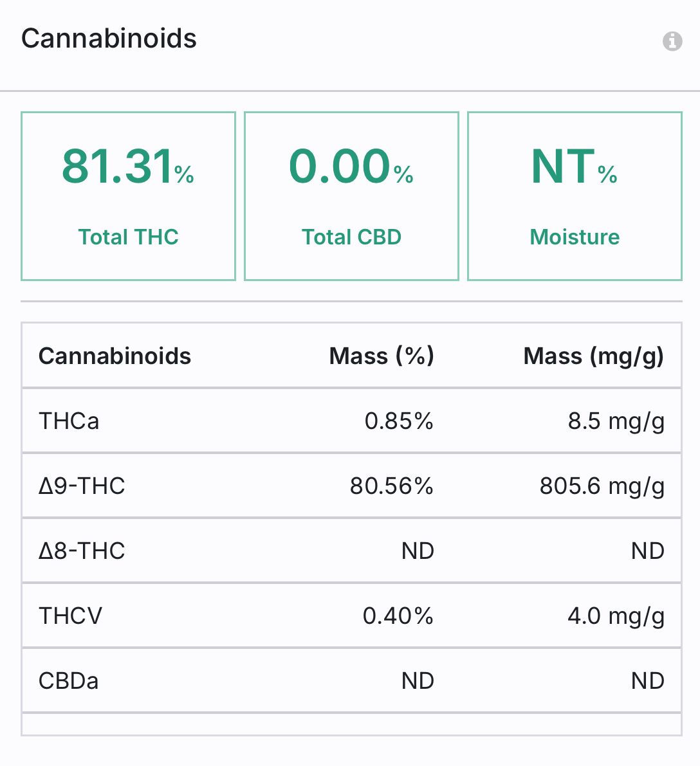Viewport: 700px width, 766px height.
Task: Click the 8.5 mg/g THCa value
Action: click(616, 422)
